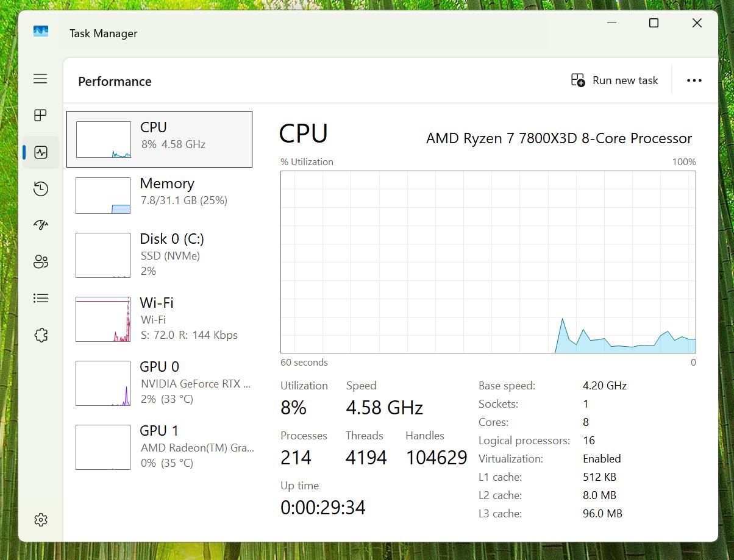Select the Wi-Fi performance item
This screenshot has height=560, width=734.
(159, 319)
